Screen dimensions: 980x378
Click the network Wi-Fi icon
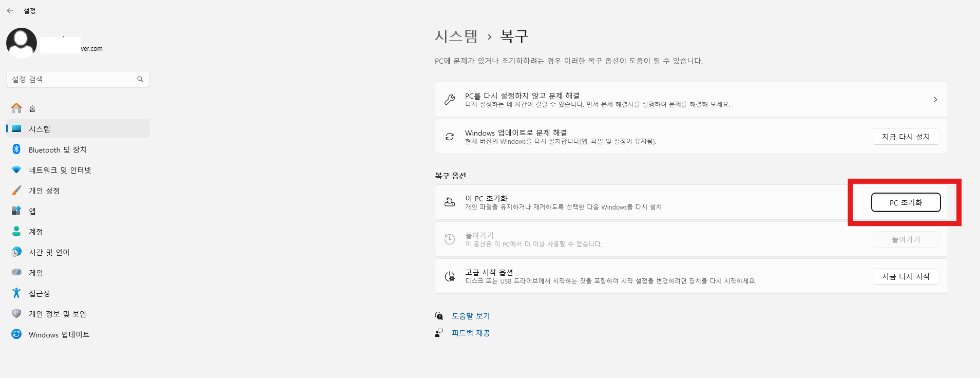[16, 170]
